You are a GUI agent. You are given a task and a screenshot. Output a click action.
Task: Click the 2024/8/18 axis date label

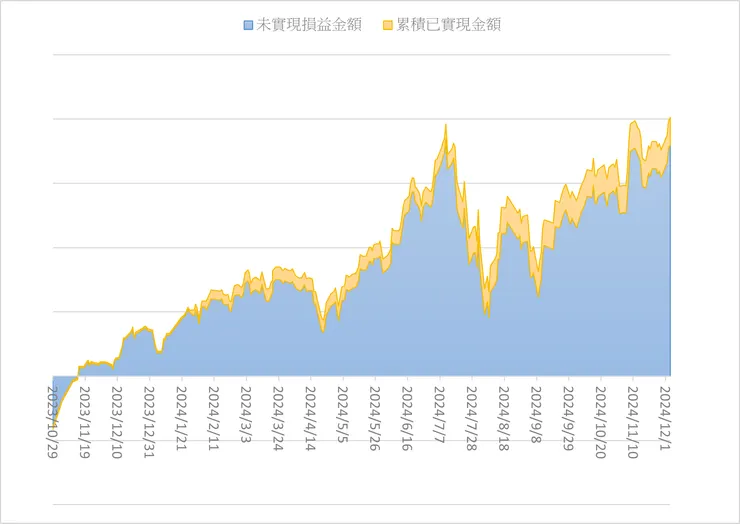click(x=504, y=419)
